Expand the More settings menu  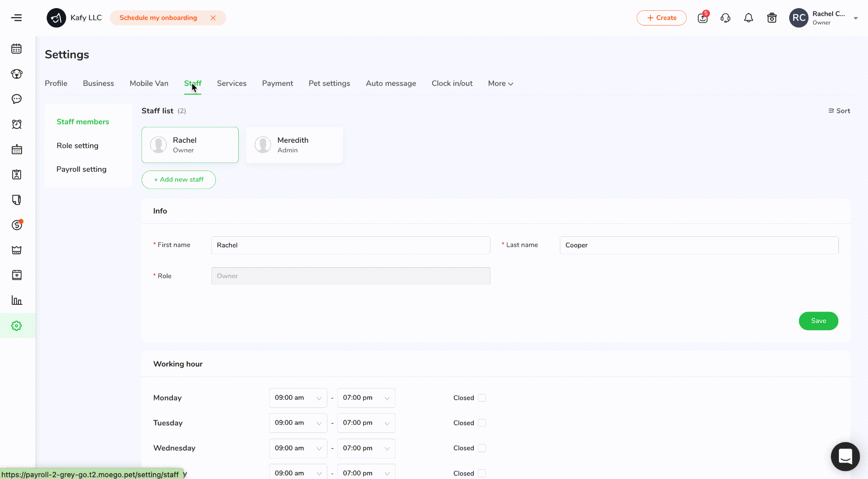[500, 83]
